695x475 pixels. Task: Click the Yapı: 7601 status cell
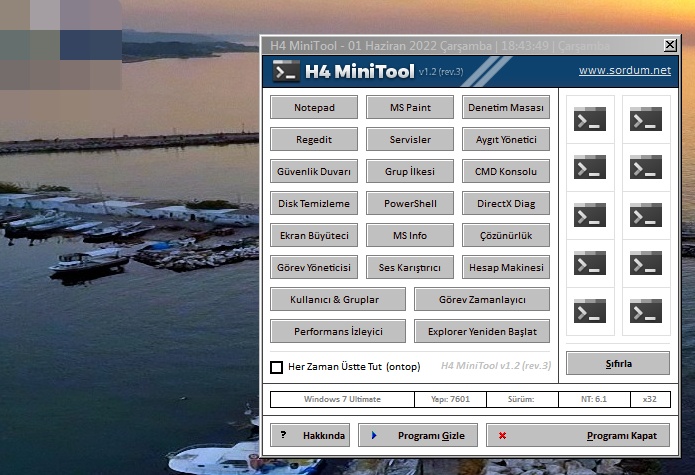[450, 399]
